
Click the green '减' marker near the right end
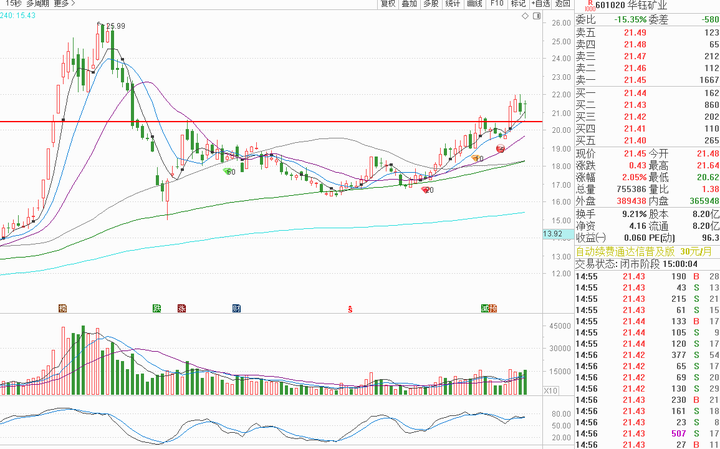pyautogui.click(x=485, y=308)
